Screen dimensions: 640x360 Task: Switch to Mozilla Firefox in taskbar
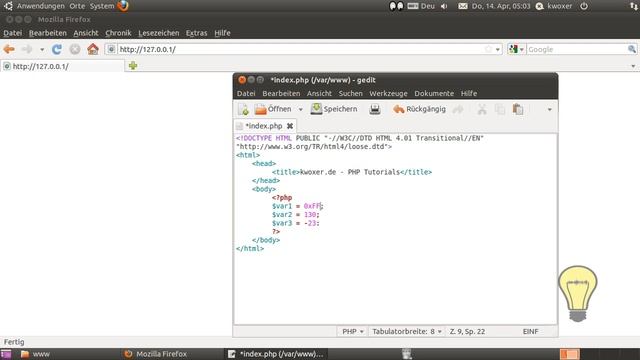click(x=156, y=354)
